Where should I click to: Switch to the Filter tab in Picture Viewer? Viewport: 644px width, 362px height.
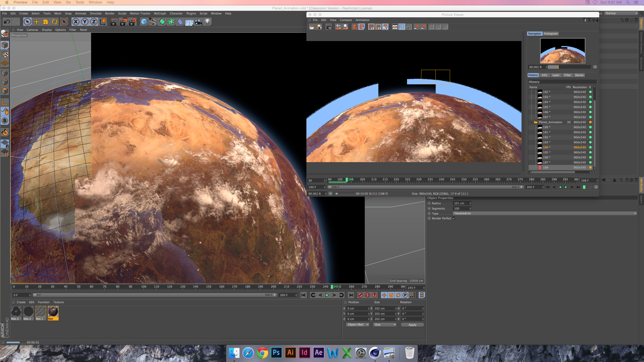coord(567,75)
